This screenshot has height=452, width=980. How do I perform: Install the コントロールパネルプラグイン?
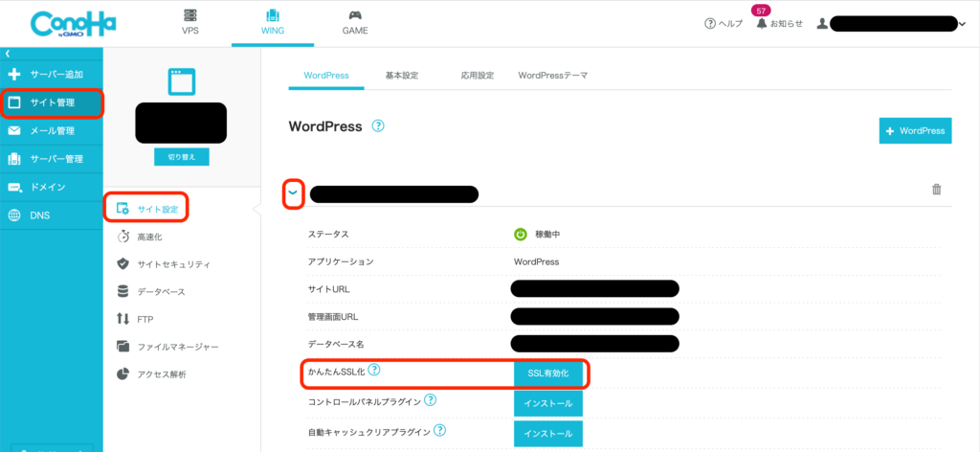(x=548, y=403)
